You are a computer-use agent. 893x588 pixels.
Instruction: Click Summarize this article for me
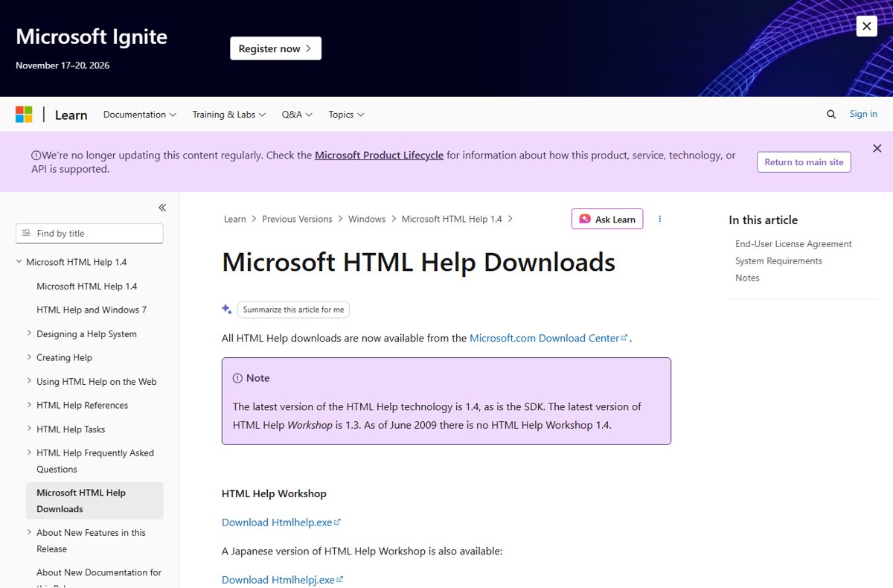(293, 310)
